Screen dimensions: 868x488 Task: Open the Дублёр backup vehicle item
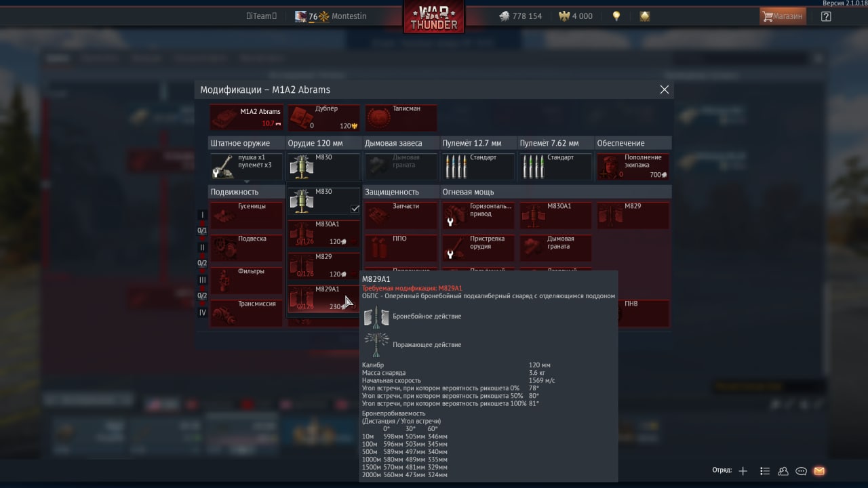click(323, 117)
